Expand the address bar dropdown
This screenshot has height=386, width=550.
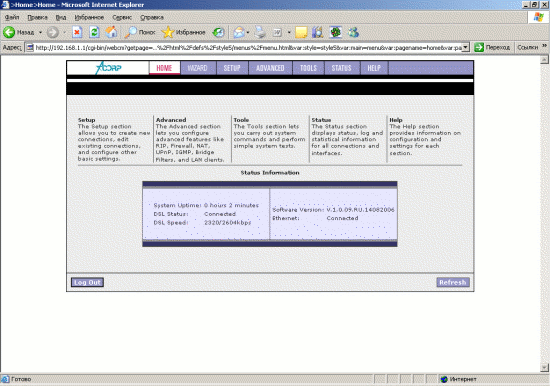tap(465, 47)
